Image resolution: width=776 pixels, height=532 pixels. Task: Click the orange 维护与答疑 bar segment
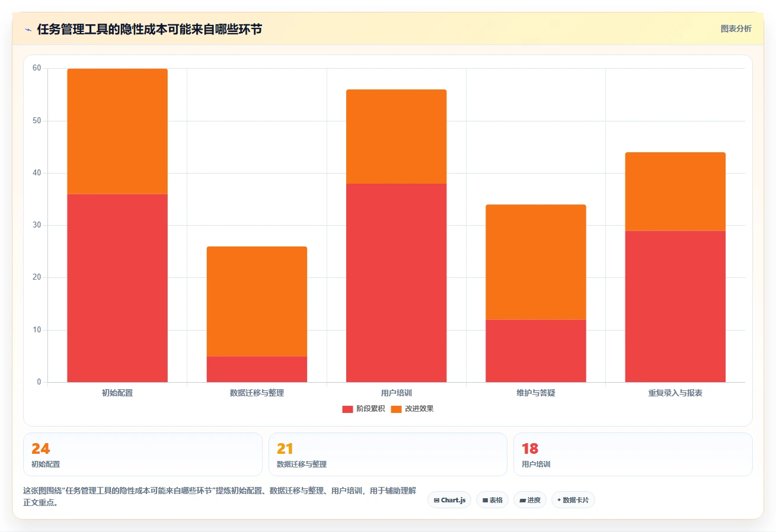click(536, 262)
